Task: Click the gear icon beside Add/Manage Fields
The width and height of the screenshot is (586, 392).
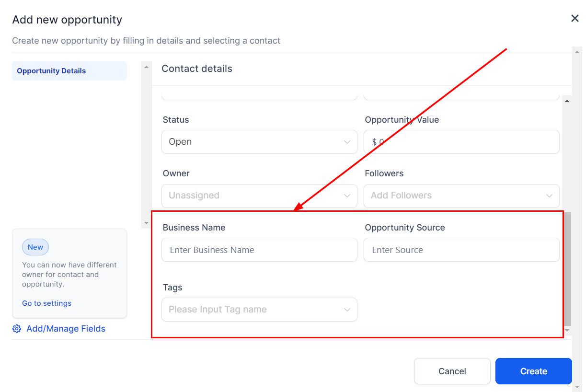Action: pyautogui.click(x=17, y=329)
